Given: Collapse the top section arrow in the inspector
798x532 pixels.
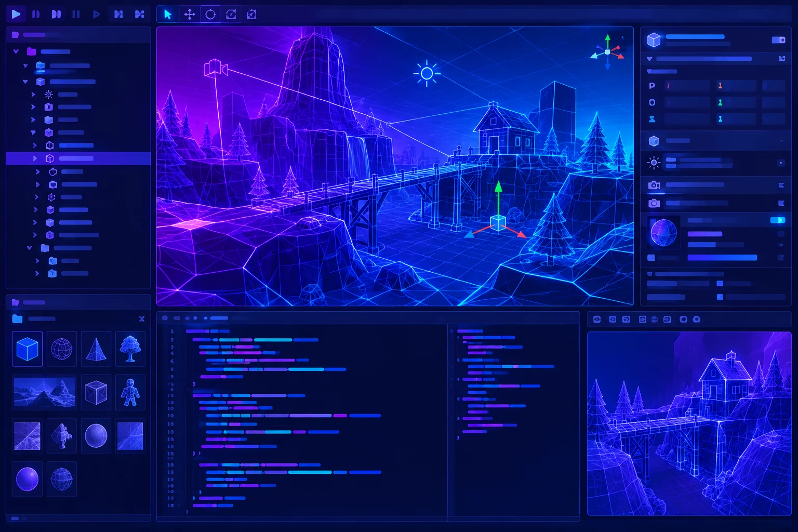Looking at the screenshot, I should (649, 59).
